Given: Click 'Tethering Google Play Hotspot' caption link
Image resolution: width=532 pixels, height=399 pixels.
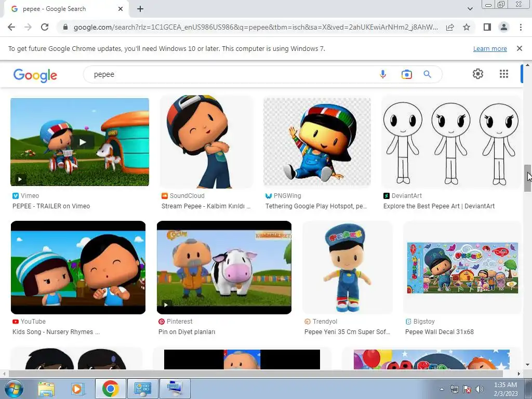Looking at the screenshot, I should pyautogui.click(x=316, y=206).
